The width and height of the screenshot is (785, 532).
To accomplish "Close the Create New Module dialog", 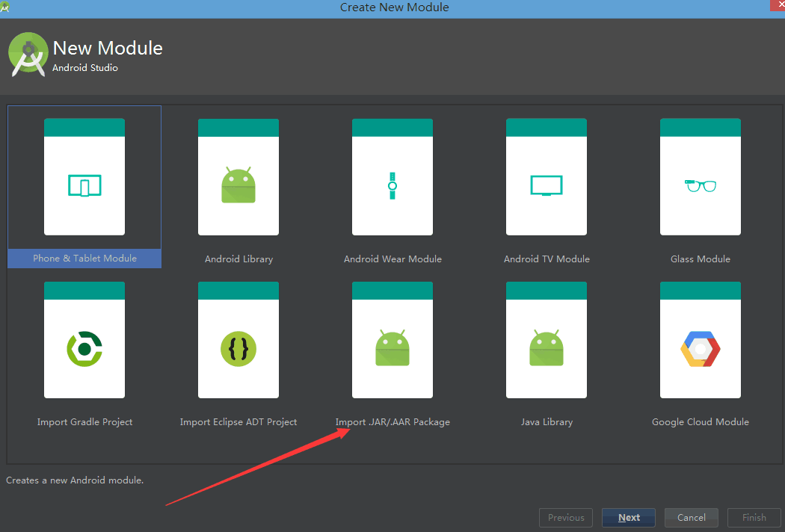I will (778, 4).
